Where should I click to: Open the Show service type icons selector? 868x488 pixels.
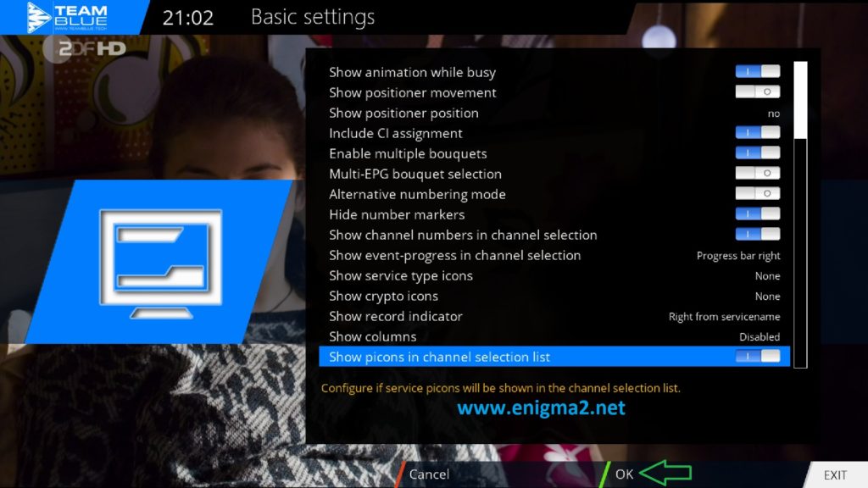coord(766,275)
